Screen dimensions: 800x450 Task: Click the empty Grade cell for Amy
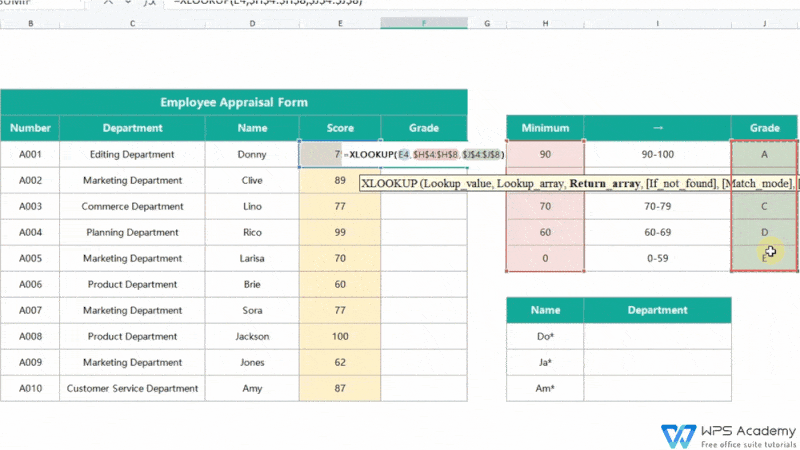tap(424, 388)
